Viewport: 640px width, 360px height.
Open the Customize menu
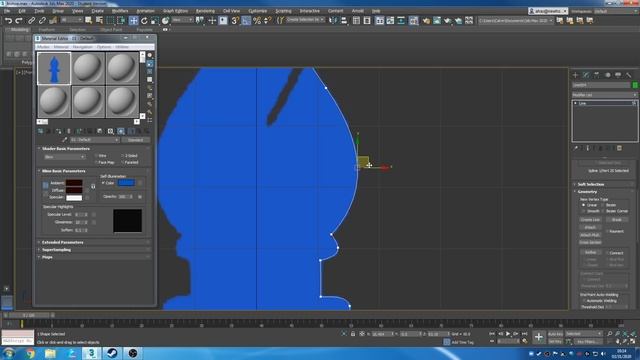click(x=258, y=11)
